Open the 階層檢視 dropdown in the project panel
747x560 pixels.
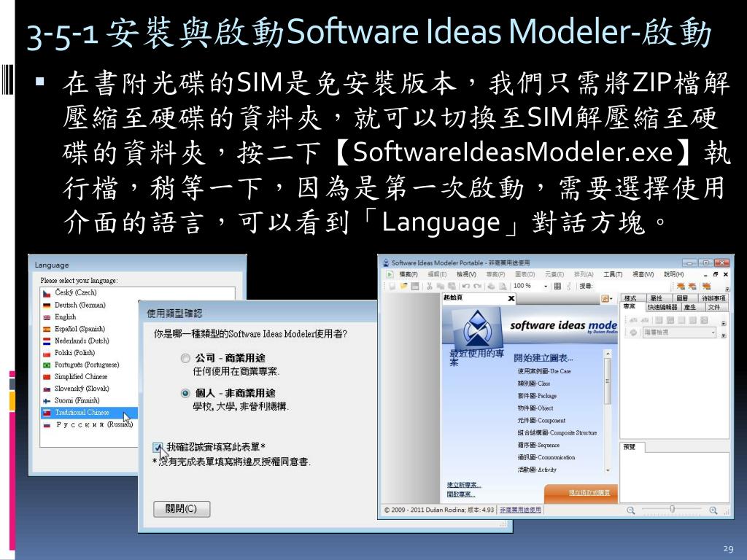(x=713, y=332)
